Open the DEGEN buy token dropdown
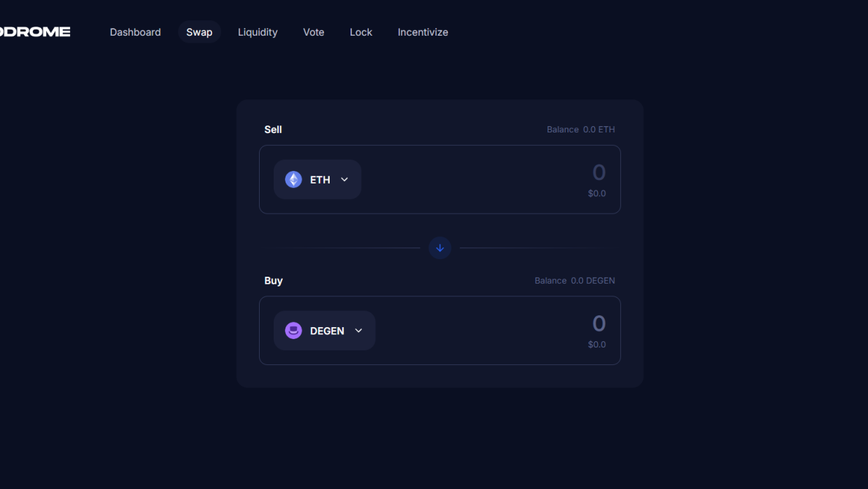868x489 pixels. (x=324, y=331)
